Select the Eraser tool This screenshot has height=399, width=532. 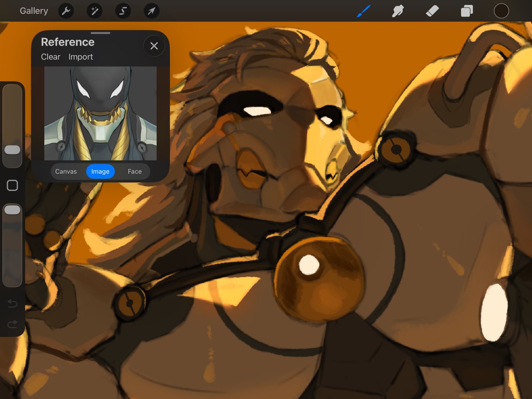tap(432, 11)
